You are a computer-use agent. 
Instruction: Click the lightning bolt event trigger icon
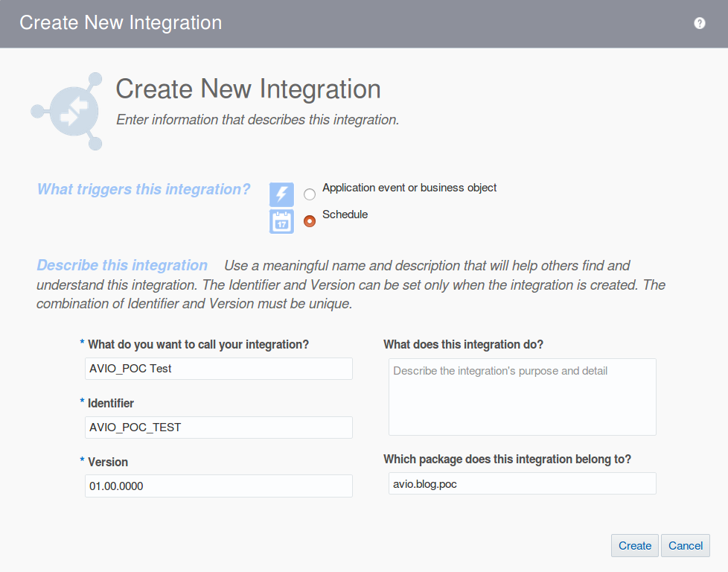coord(281,194)
